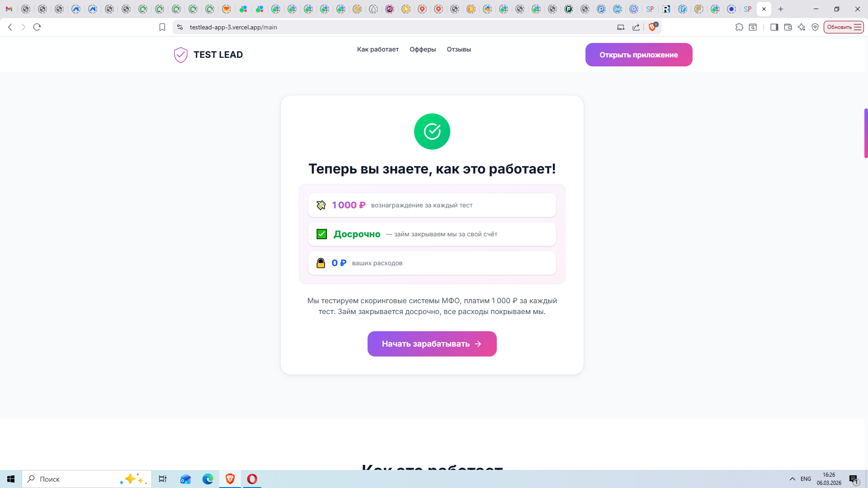Go to the Офферы navigation item

click(x=423, y=49)
